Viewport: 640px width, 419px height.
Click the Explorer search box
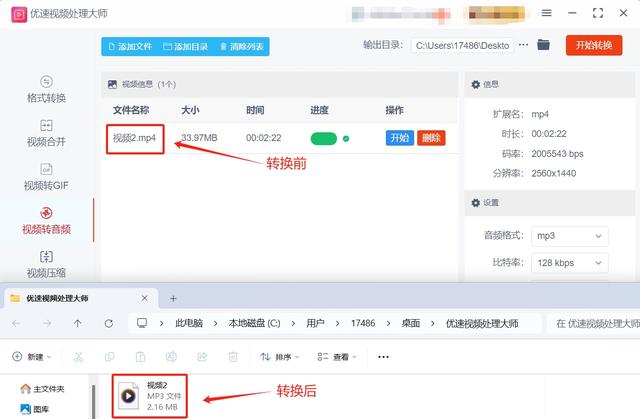coord(593,324)
